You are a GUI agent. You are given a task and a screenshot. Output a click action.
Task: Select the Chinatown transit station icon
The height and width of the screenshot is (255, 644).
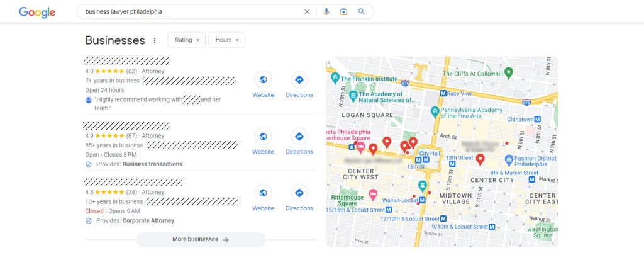pyautogui.click(x=537, y=119)
